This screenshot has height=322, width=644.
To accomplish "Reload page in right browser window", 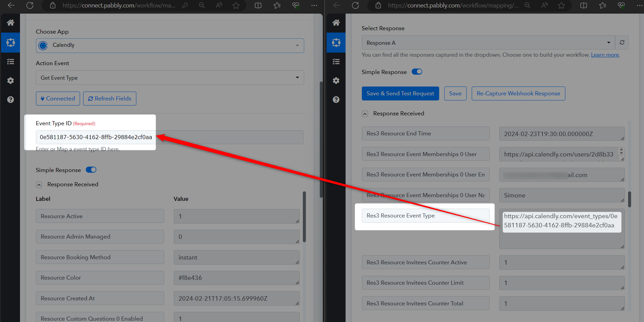I will [x=355, y=5].
